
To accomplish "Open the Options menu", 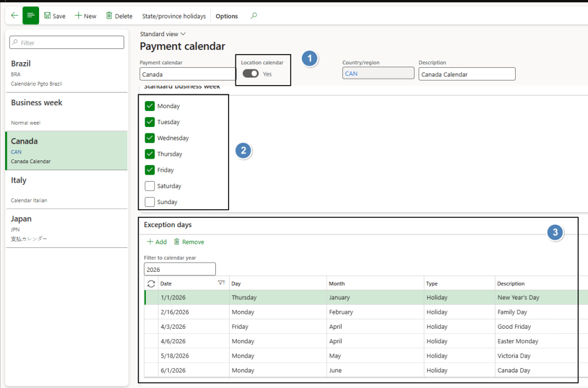I will pos(226,16).
